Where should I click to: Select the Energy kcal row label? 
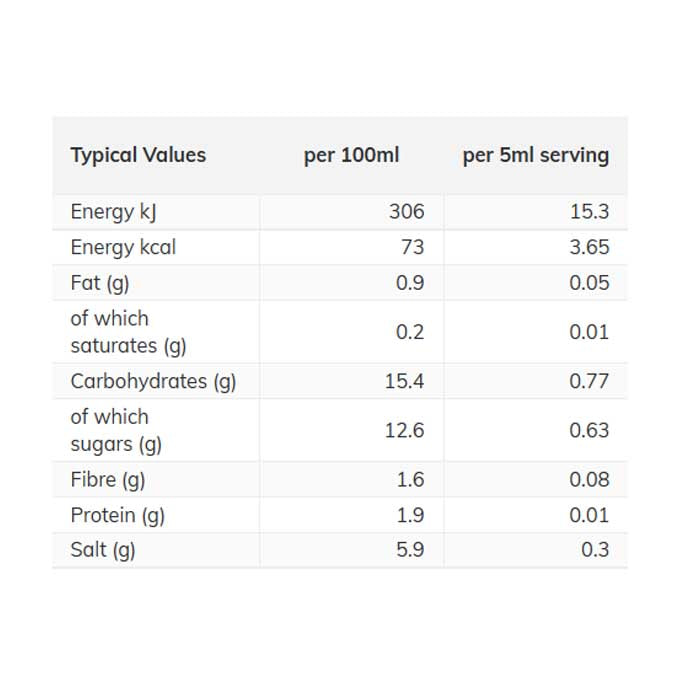[123, 247]
